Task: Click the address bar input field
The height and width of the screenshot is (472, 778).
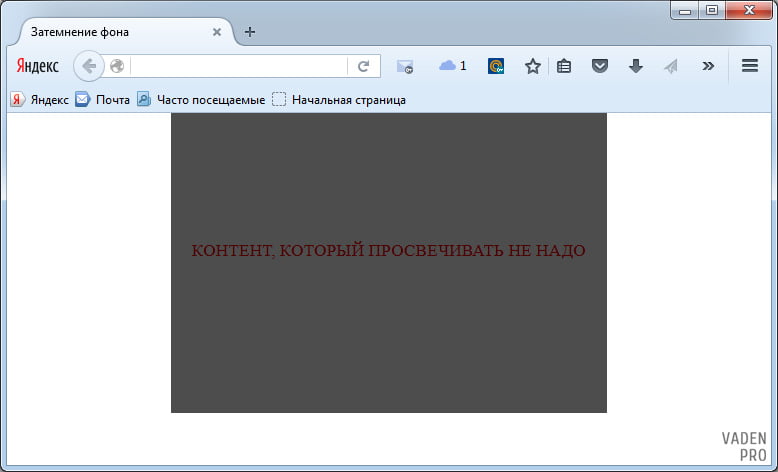Action: (238, 66)
